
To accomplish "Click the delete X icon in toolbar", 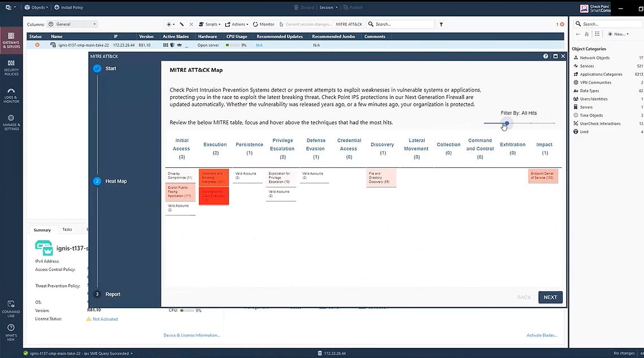I will (191, 24).
